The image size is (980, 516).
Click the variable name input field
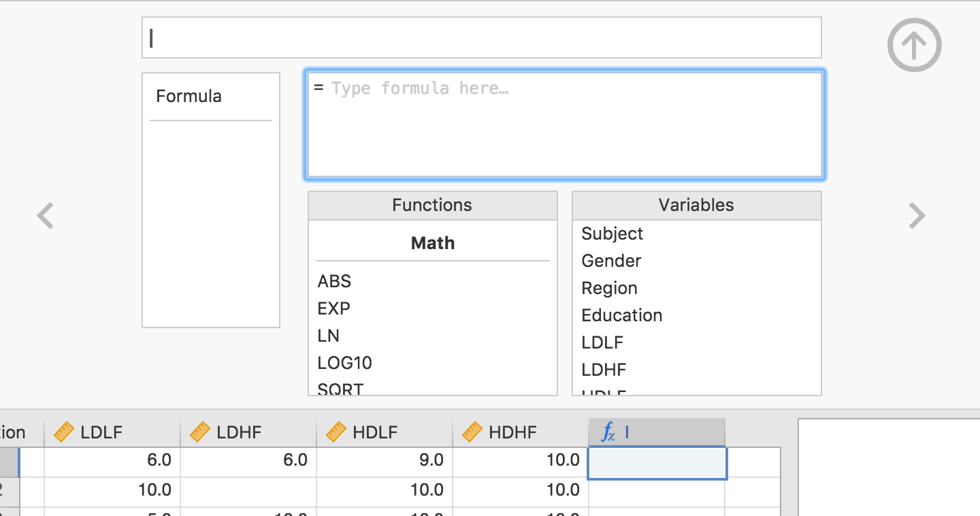[482, 37]
